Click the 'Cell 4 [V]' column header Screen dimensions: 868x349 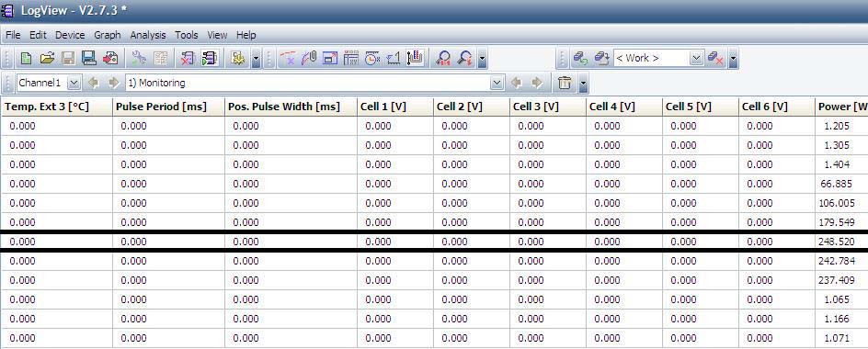(624, 107)
